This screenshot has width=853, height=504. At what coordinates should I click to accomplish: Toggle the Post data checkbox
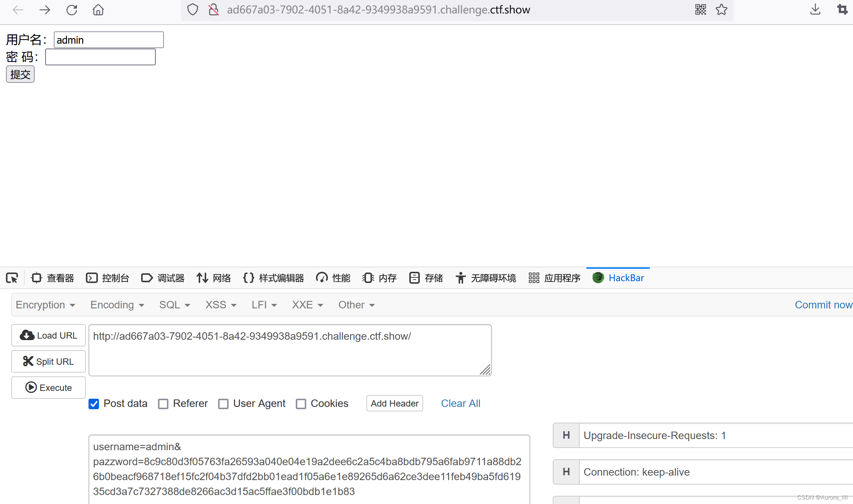tap(94, 403)
